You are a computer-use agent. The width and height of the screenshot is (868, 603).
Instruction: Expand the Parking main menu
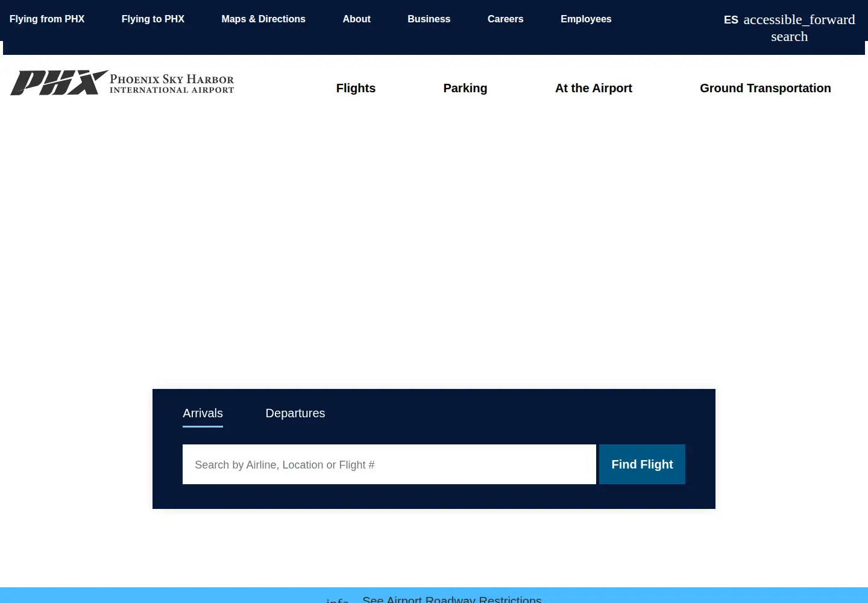coord(465,88)
